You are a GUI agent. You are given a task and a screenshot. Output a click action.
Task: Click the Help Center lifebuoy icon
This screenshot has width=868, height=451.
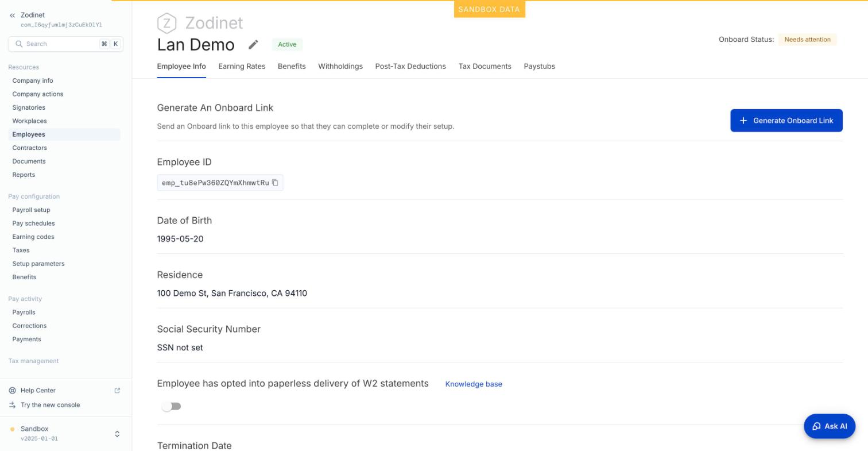12,391
